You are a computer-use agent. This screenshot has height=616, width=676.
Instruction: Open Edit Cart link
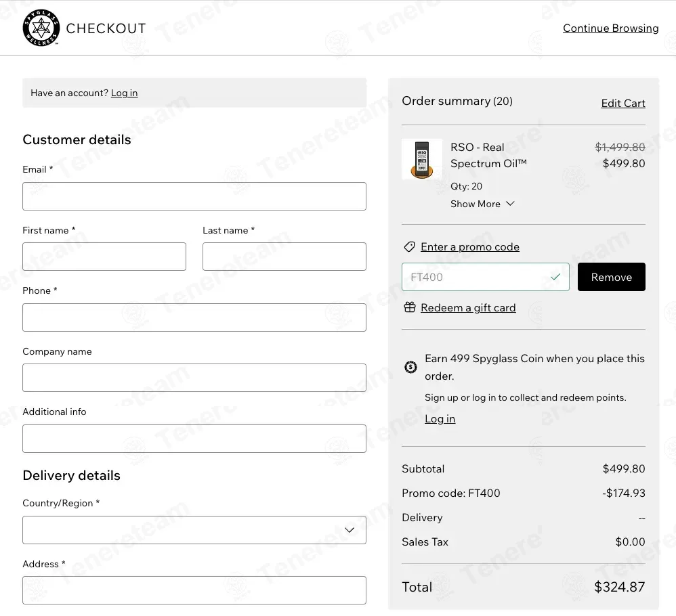(x=623, y=104)
